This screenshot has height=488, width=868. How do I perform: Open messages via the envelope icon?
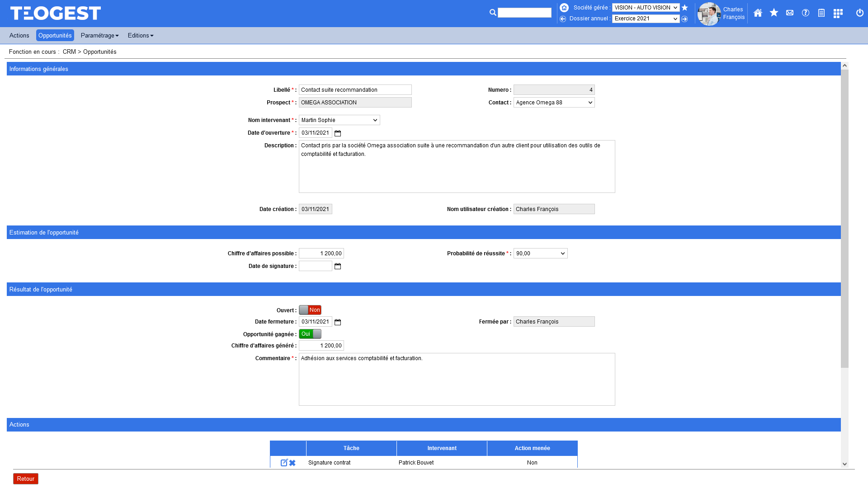[x=789, y=13]
